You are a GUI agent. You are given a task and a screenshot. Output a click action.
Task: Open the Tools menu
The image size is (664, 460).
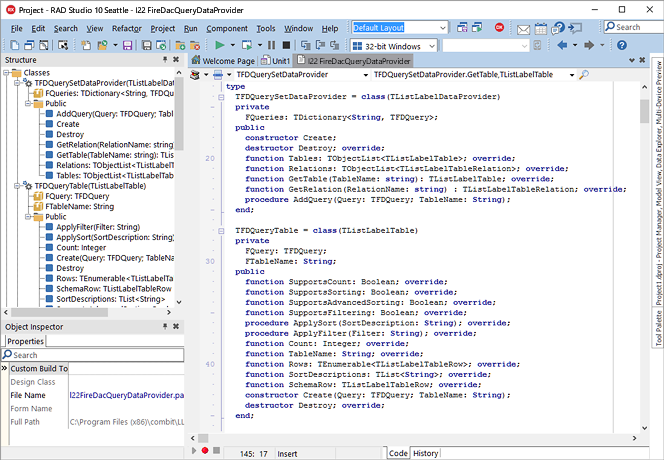[x=266, y=28]
